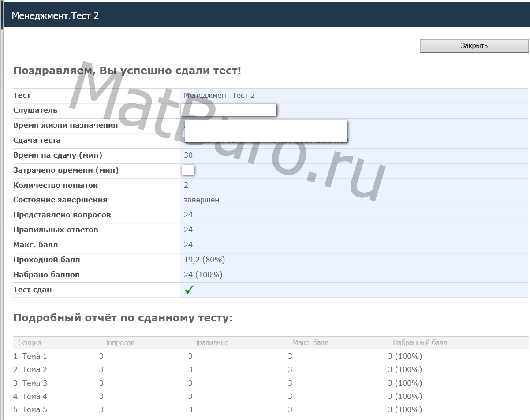Click the Проходной балл value 19,2 (80%)
Viewport: 530px width, 420px height.
[204, 260]
